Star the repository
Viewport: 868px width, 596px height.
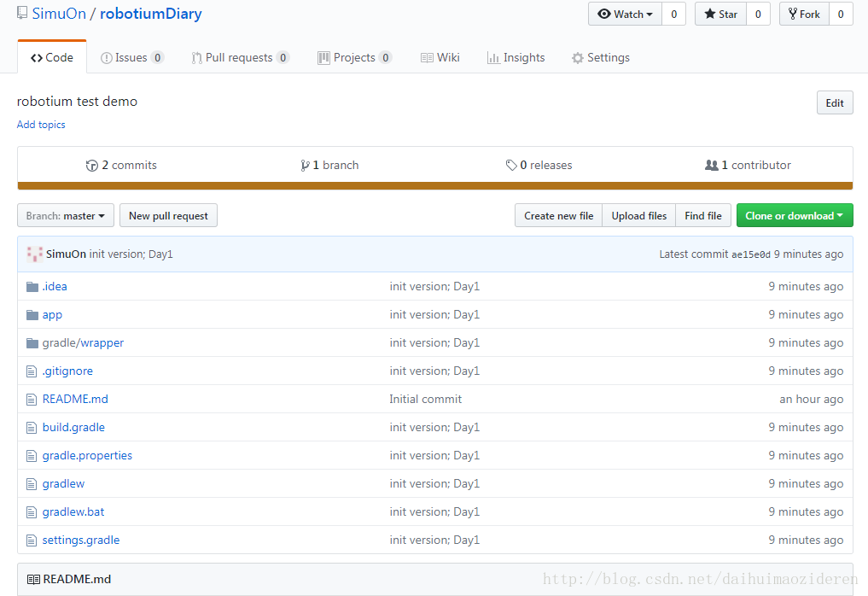coord(720,14)
